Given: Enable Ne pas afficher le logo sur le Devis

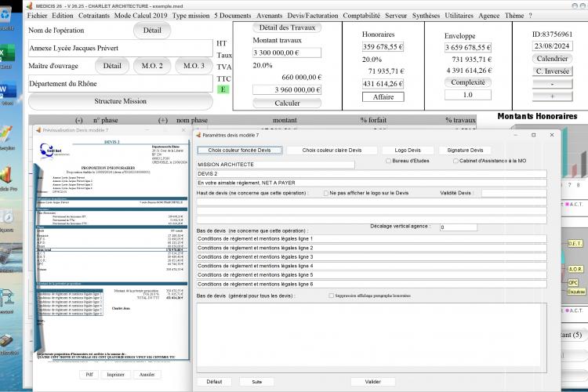Looking at the screenshot, I should (x=326, y=193).
